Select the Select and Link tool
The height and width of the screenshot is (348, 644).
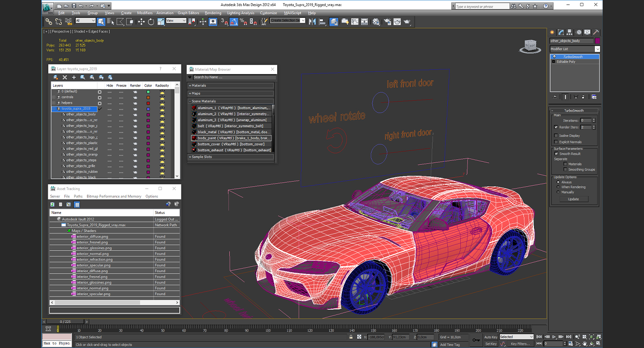(x=48, y=21)
